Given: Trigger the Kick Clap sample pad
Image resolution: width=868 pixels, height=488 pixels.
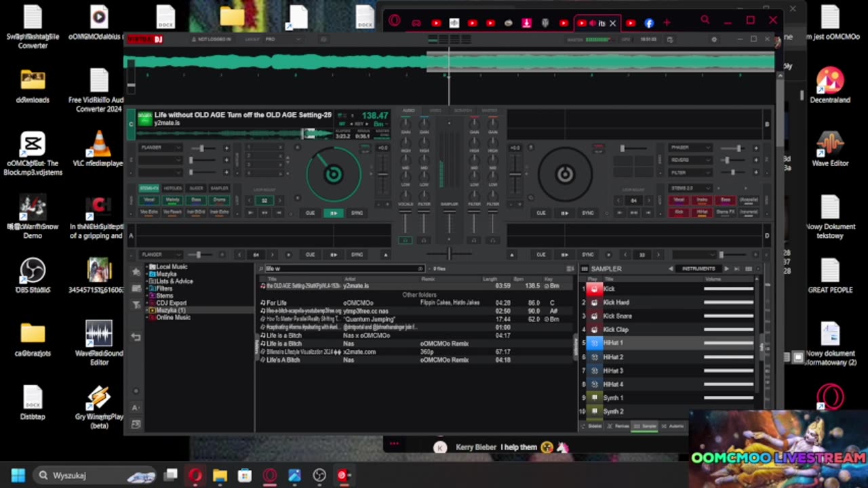Looking at the screenshot, I should coord(595,329).
